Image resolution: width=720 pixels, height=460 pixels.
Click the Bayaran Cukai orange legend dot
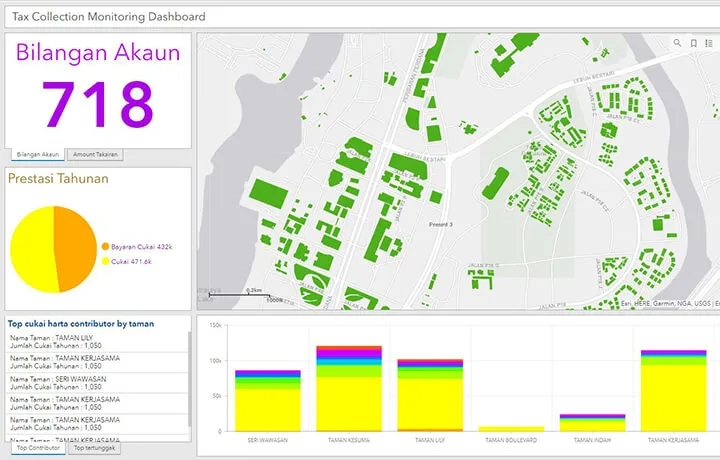coord(105,246)
